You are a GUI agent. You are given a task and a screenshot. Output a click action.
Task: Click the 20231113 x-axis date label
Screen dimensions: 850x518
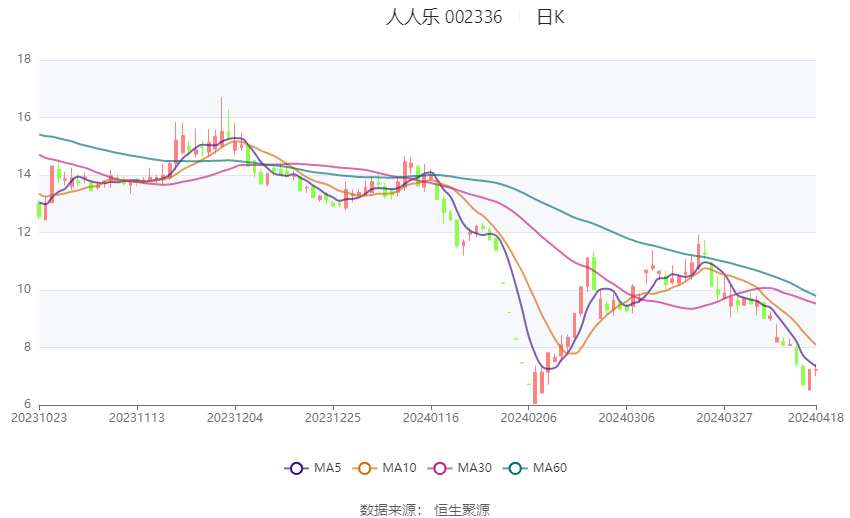click(x=137, y=418)
